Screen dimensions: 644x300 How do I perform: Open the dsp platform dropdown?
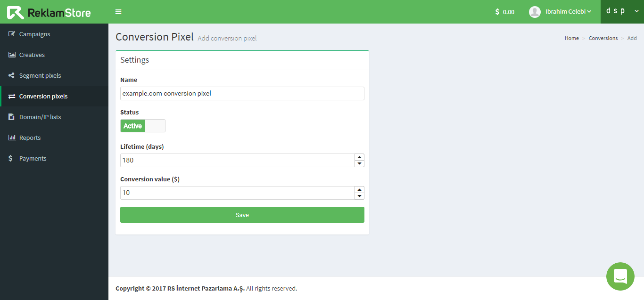coord(622,12)
